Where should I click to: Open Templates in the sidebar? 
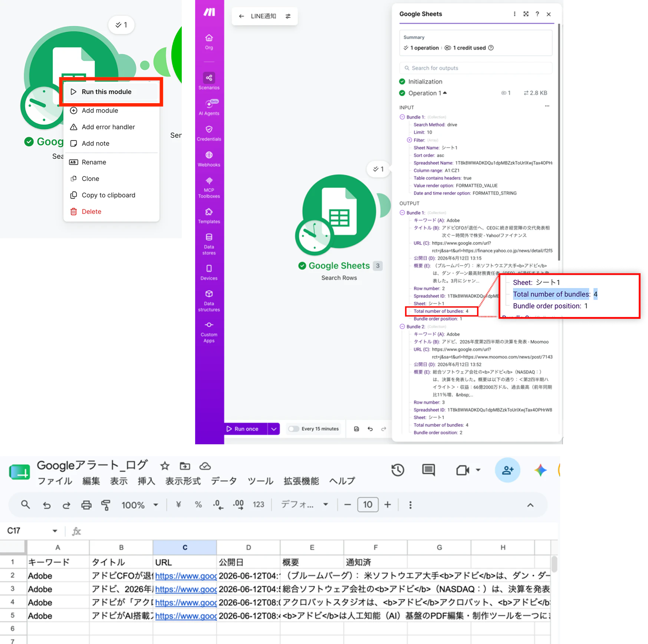[x=209, y=216]
